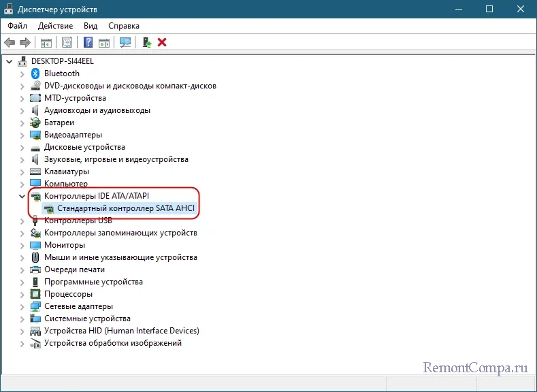Select the DESKTOP-SI44EEL computer name
537x392 pixels.
(63, 61)
